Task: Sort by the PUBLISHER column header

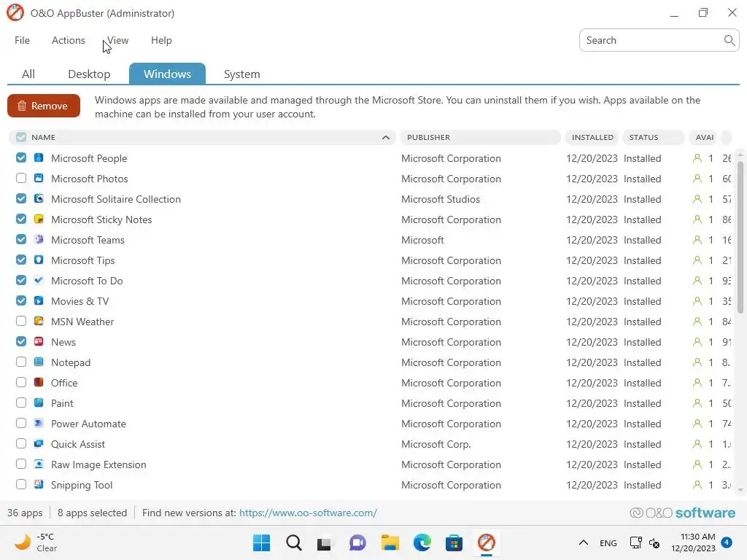Action: (x=480, y=137)
